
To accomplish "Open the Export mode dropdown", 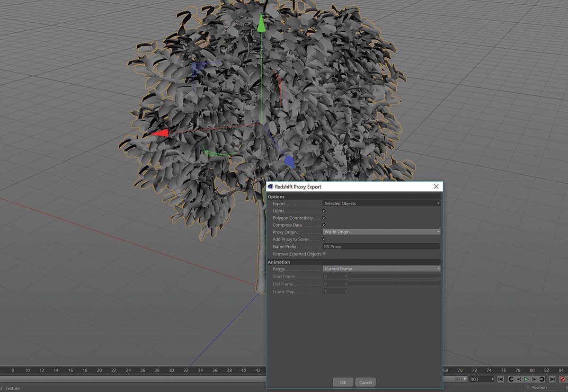I will [x=381, y=203].
